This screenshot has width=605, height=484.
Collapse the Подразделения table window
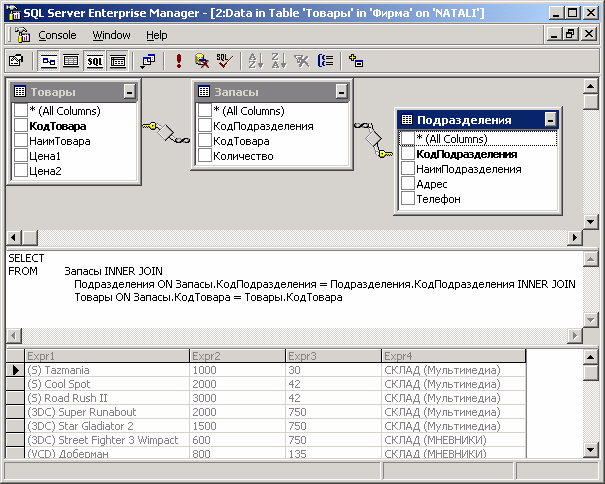(x=551, y=120)
